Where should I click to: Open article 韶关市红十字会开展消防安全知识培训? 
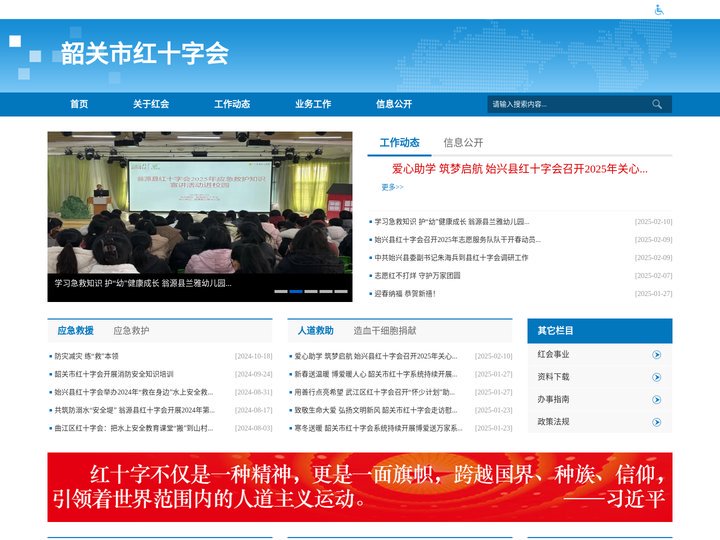coord(114,374)
